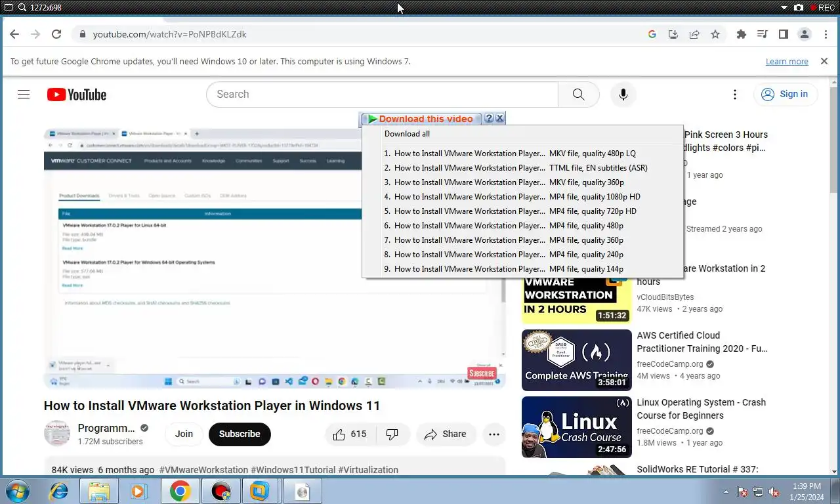Go back with browser back arrow
This screenshot has width=840, height=504.
[14, 34]
